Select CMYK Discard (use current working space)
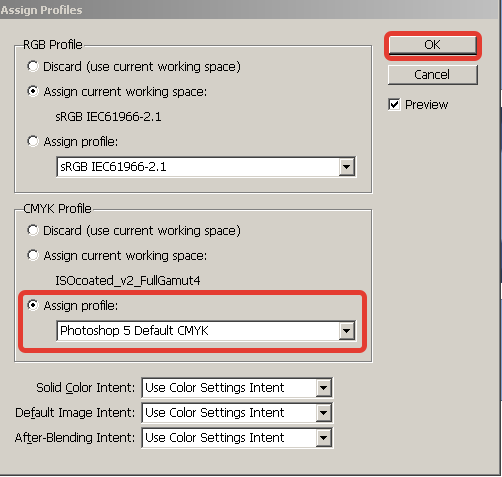The image size is (502, 477). pos(33,230)
